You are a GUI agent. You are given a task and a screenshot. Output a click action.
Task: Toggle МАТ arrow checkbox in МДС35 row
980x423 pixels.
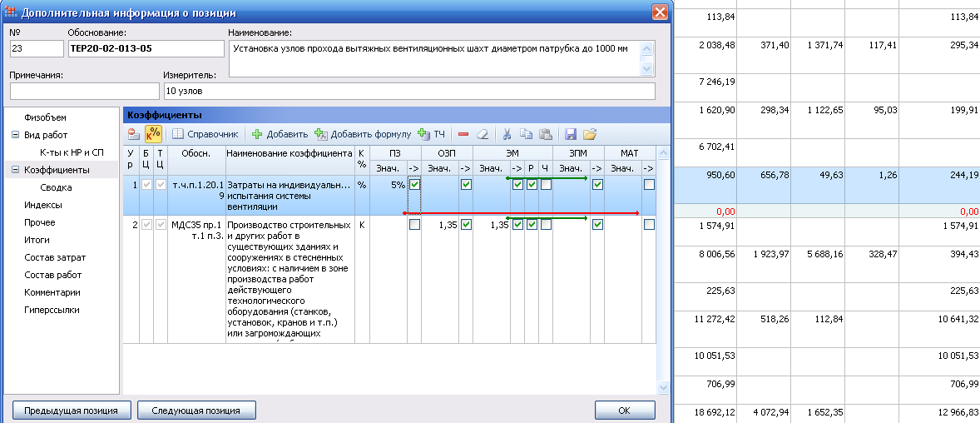(x=650, y=225)
